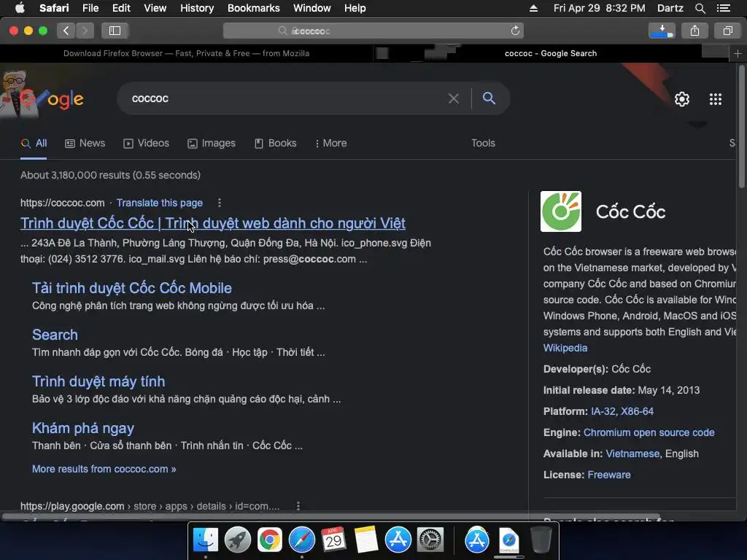
Task: Expand the More search filters dropdown
Action: coord(330,144)
